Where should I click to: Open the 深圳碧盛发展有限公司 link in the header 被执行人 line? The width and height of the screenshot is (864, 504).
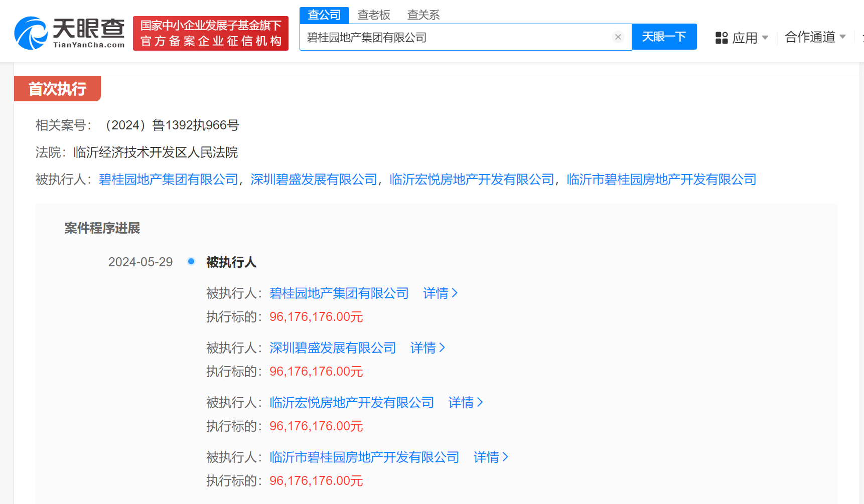314,180
